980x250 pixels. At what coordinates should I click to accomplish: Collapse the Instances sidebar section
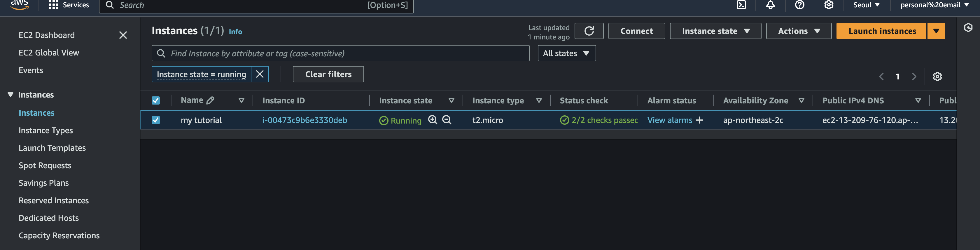[11, 95]
